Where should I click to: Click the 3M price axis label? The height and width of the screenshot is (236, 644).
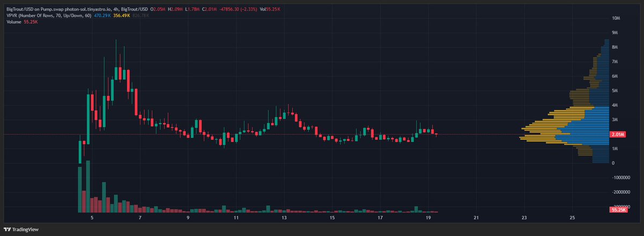pyautogui.click(x=615, y=120)
